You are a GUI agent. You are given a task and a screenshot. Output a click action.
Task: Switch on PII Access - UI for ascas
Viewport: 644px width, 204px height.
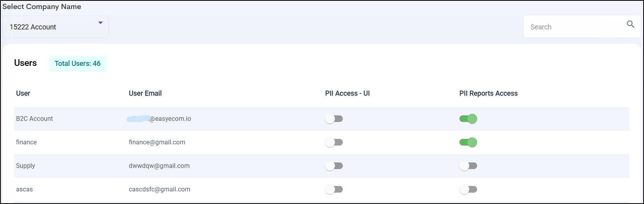(334, 189)
